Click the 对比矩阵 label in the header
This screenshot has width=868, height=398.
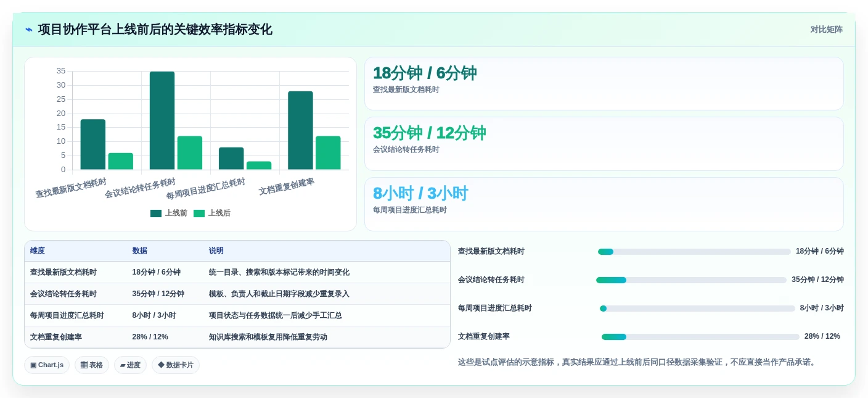pyautogui.click(x=826, y=30)
